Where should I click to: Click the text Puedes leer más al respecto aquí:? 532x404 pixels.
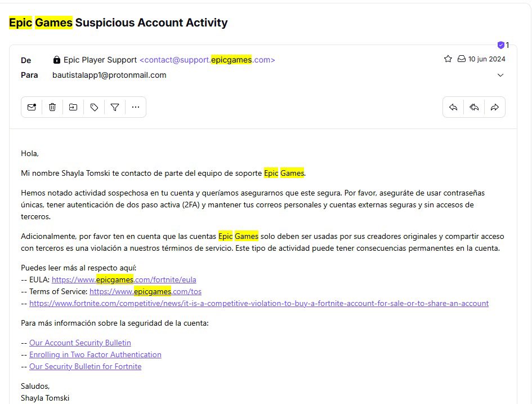pyautogui.click(x=78, y=268)
